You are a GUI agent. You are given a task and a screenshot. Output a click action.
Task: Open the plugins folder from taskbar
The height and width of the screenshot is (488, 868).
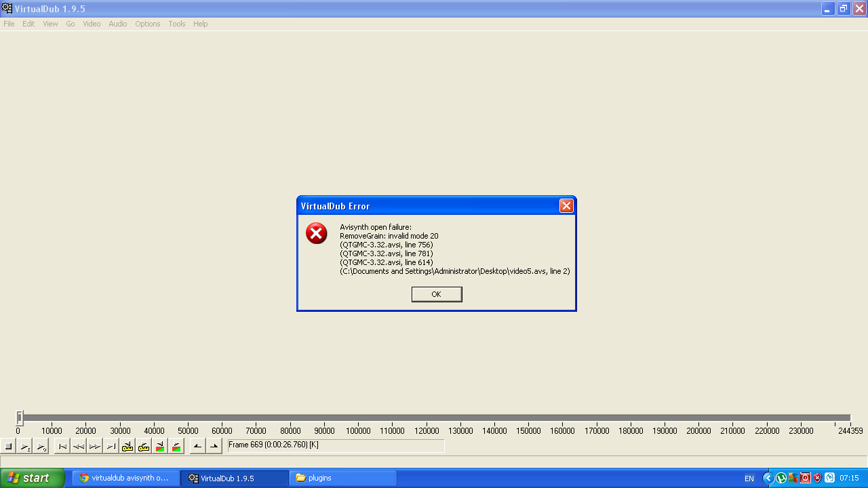[x=343, y=478]
